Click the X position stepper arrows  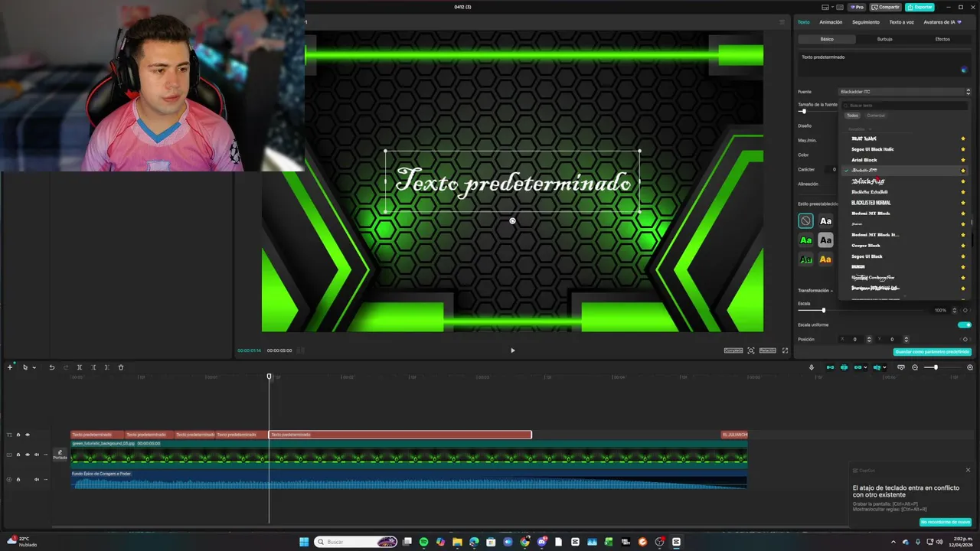tap(869, 339)
